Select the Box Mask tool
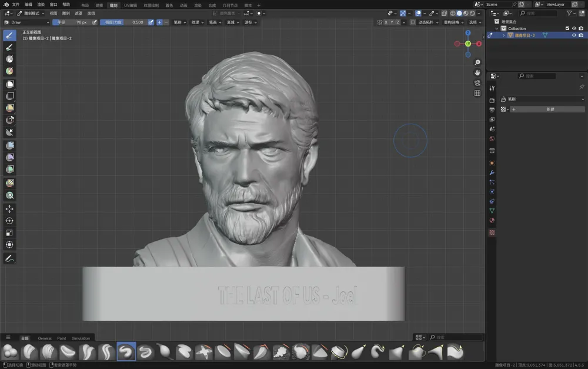The width and height of the screenshot is (588, 369). coord(10,84)
